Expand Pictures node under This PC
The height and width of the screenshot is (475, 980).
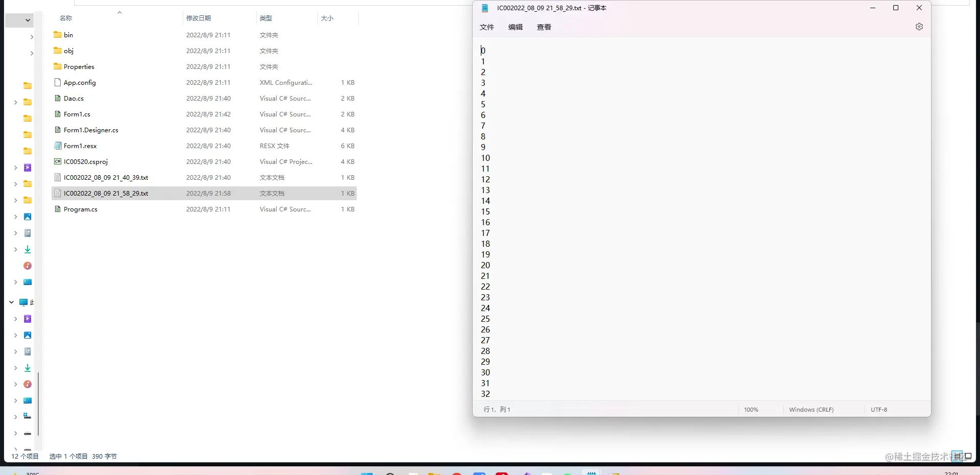15,335
